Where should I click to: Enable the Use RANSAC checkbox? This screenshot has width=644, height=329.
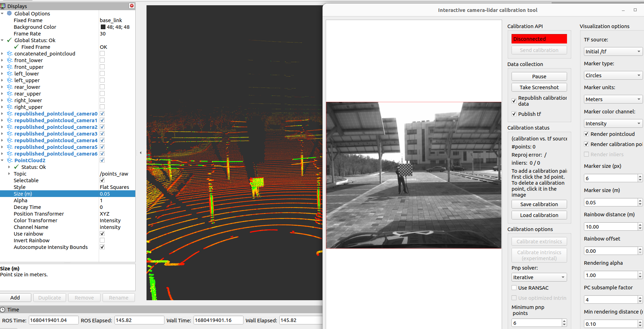[x=514, y=288]
